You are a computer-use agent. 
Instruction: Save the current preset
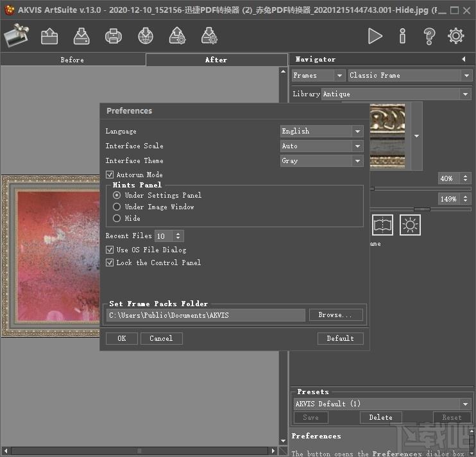click(x=311, y=417)
